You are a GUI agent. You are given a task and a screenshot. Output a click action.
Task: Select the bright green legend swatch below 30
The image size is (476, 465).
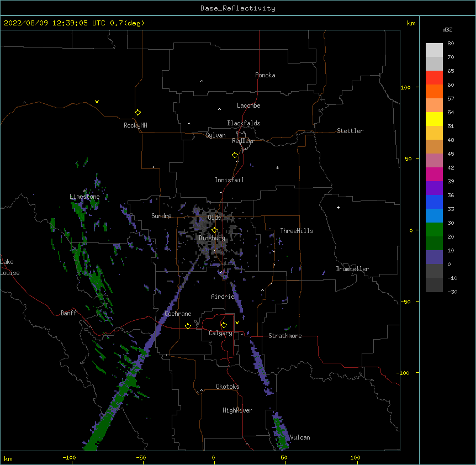pos(434,230)
